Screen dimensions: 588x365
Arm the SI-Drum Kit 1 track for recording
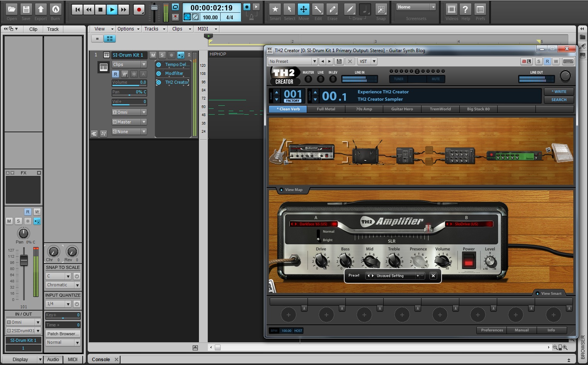point(172,55)
